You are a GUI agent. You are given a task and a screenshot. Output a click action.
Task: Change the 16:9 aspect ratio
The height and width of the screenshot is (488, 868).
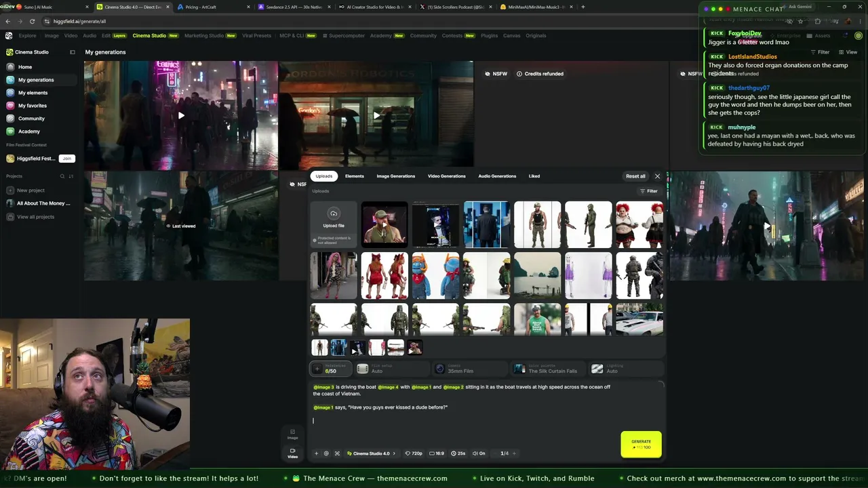tap(437, 453)
